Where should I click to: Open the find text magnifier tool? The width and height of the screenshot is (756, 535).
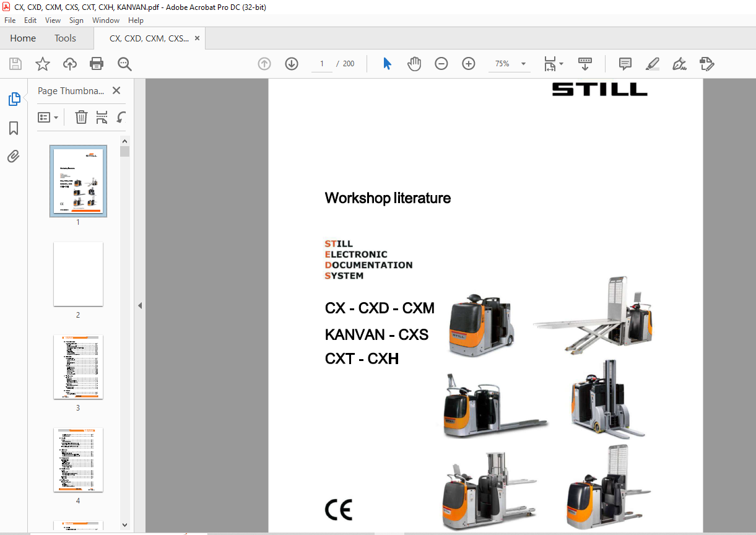pos(124,64)
